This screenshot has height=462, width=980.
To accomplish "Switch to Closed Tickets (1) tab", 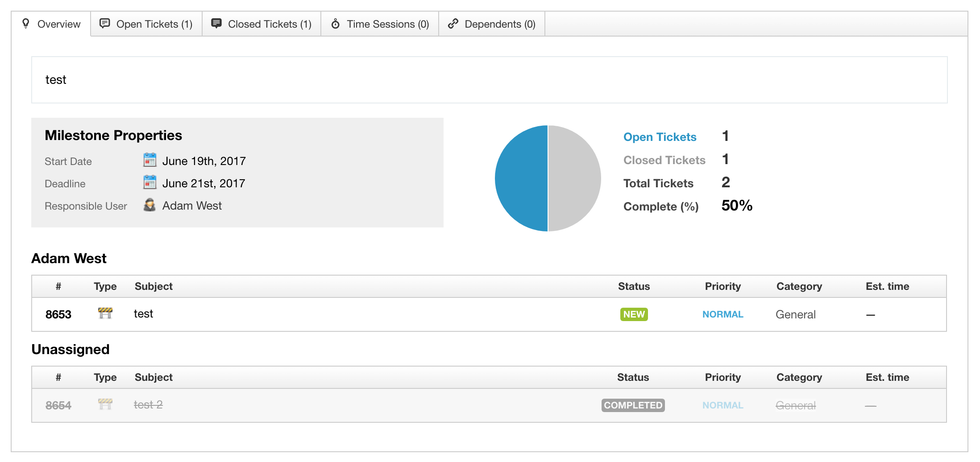I will [262, 24].
